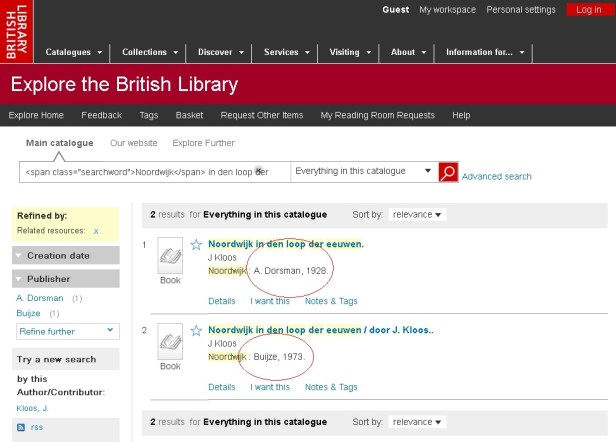
Task: Star the second Noordwijk result from 1973
Action: click(197, 329)
